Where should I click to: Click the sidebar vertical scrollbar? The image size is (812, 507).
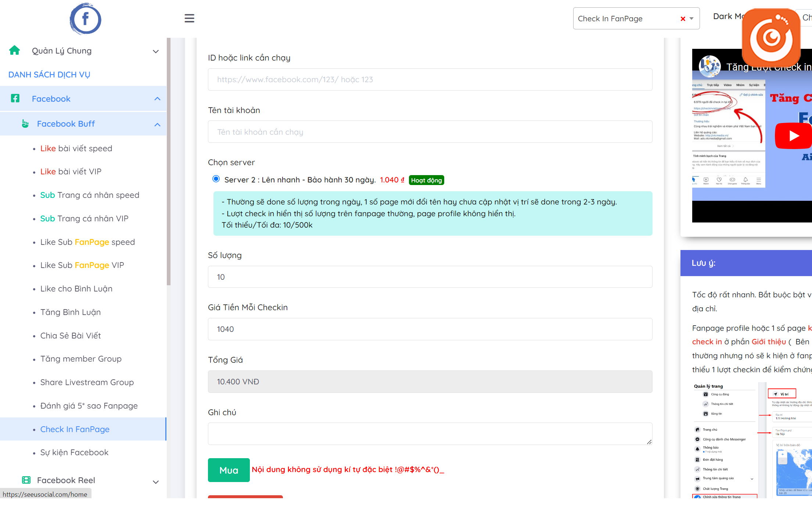point(169,162)
